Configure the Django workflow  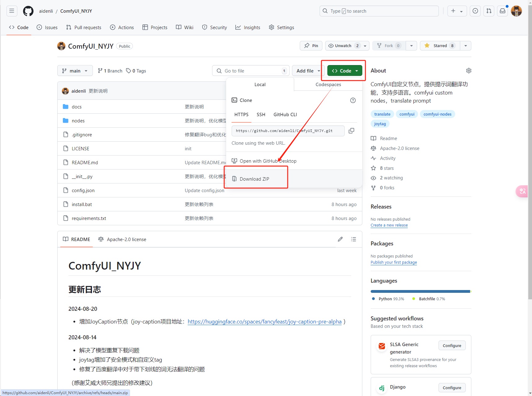[x=452, y=388]
